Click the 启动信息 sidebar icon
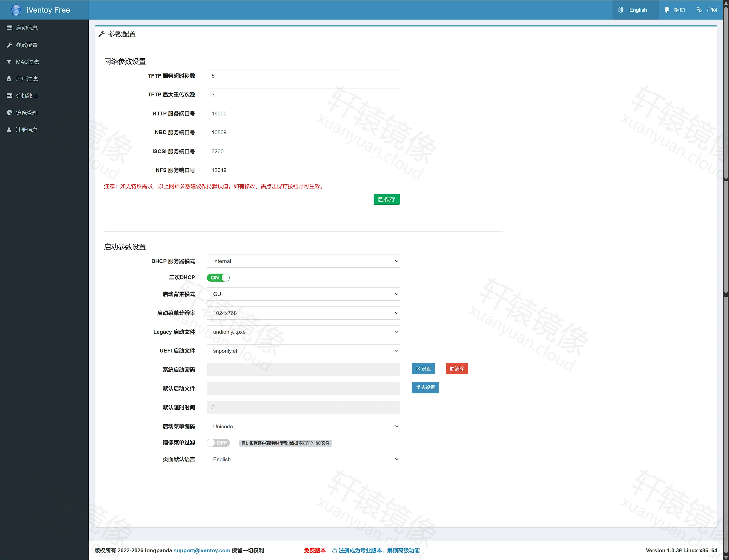The width and height of the screenshot is (729, 560). coord(9,28)
